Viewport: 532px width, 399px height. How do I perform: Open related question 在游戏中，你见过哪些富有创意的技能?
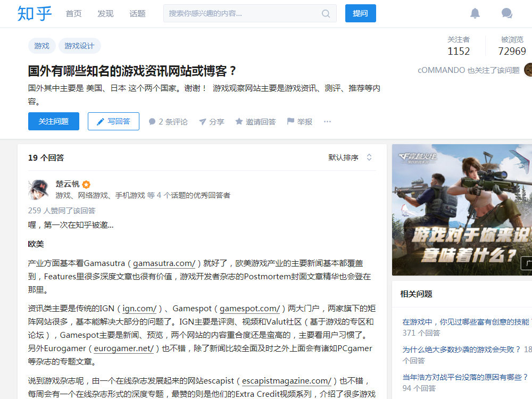466,322
